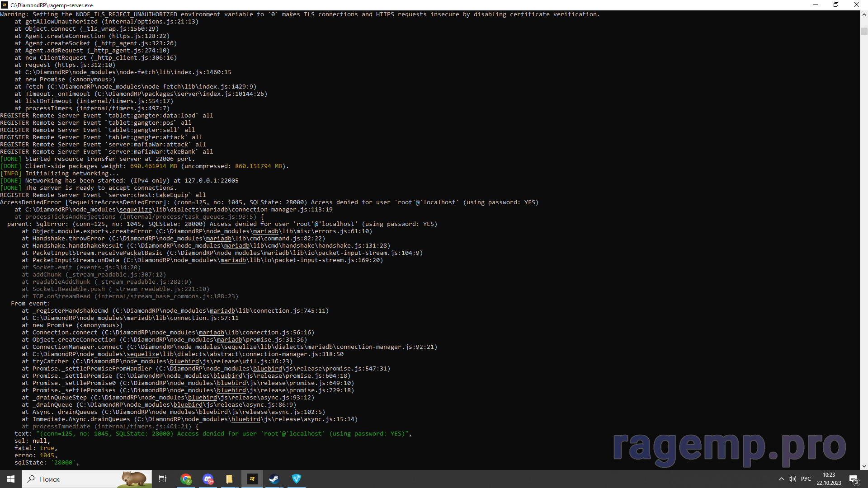Image resolution: width=868 pixels, height=488 pixels.
Task: Click the '690.461914 MB' package weight value
Action: tap(154, 166)
